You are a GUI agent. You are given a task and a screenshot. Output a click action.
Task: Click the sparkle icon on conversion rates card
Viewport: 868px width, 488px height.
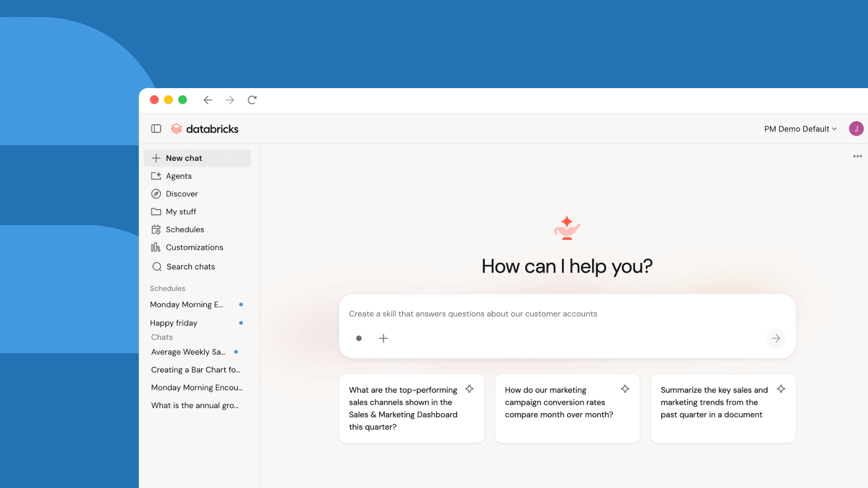pos(625,389)
